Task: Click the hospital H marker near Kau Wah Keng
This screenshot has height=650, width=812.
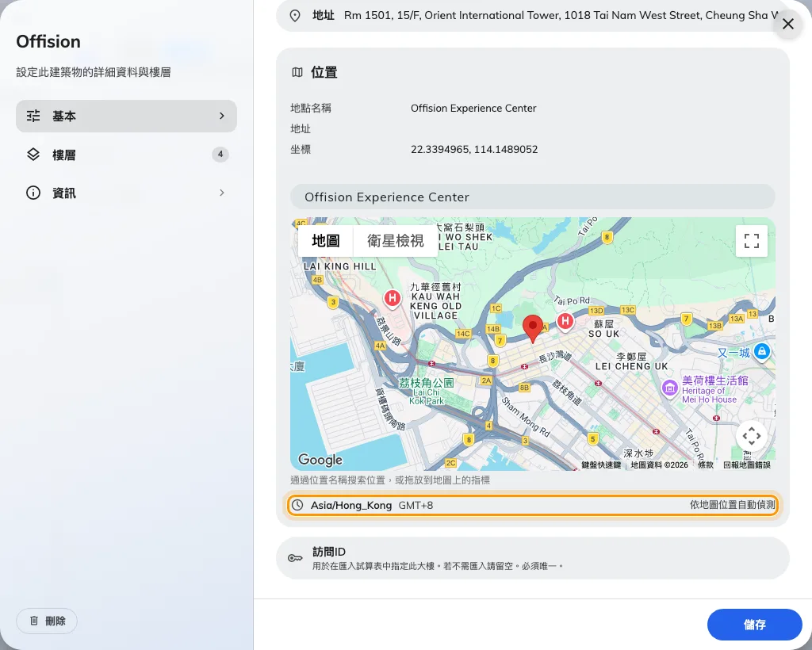Action: click(392, 298)
